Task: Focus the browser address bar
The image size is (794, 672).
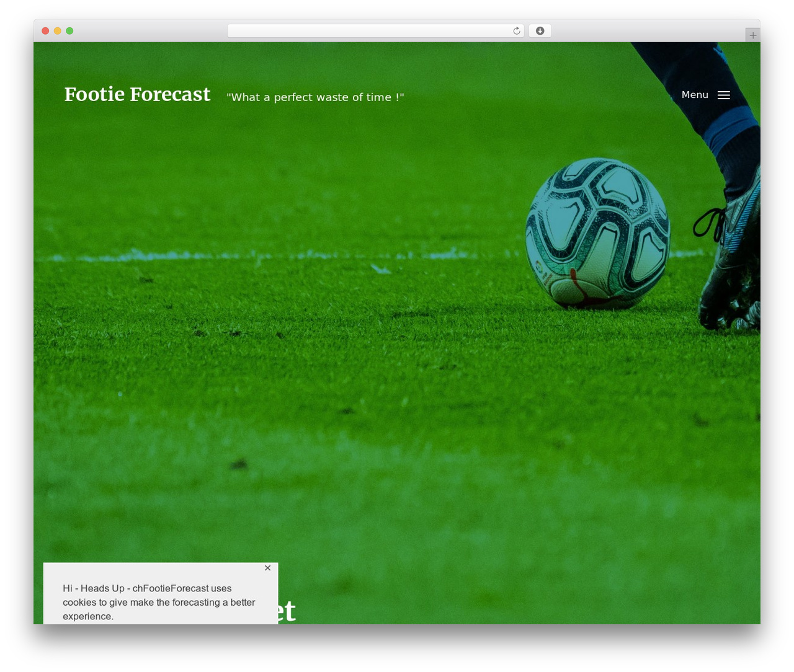Action: [x=376, y=31]
